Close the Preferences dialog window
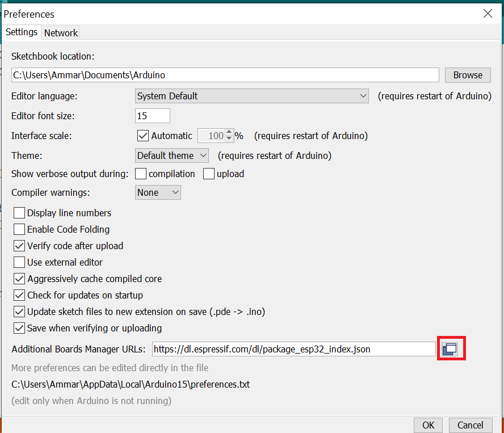Viewport: 504px width, 433px height. [488, 14]
